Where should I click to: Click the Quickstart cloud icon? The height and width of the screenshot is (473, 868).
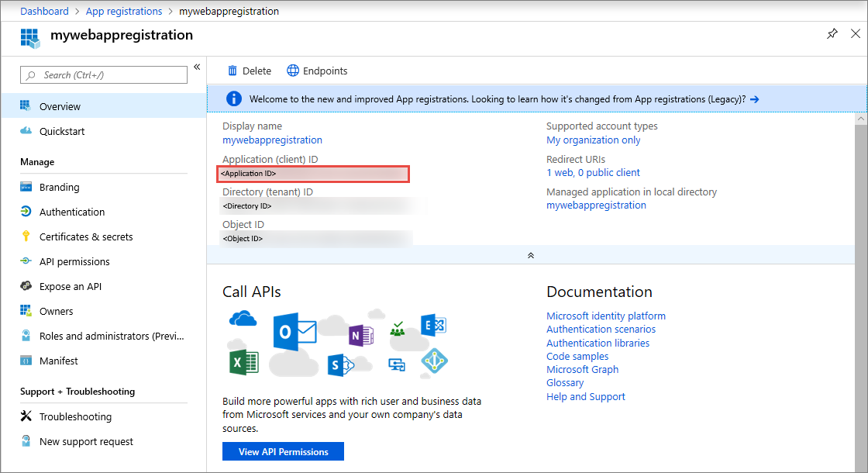point(26,131)
